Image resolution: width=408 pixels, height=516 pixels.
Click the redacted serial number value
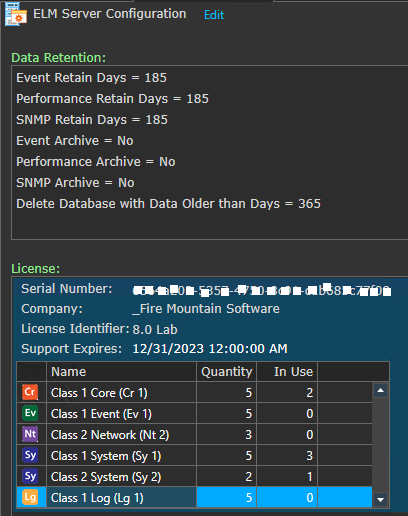click(262, 290)
